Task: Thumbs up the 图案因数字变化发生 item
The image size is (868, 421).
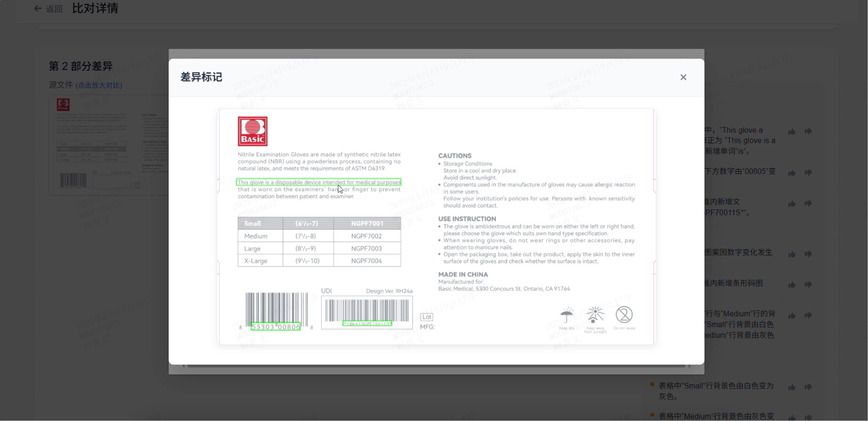Action: [x=792, y=254]
